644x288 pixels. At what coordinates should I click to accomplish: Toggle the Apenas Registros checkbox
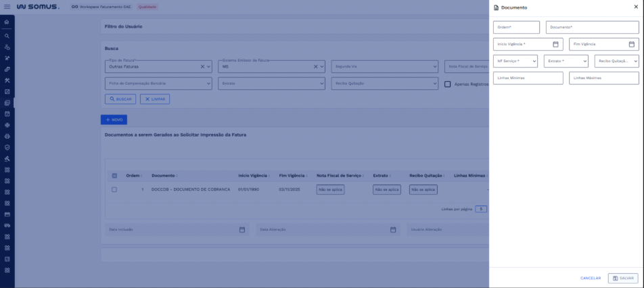point(447,84)
